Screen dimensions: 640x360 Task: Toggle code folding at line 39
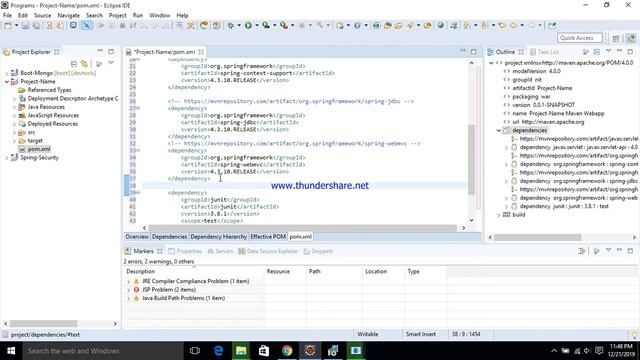tap(138, 193)
